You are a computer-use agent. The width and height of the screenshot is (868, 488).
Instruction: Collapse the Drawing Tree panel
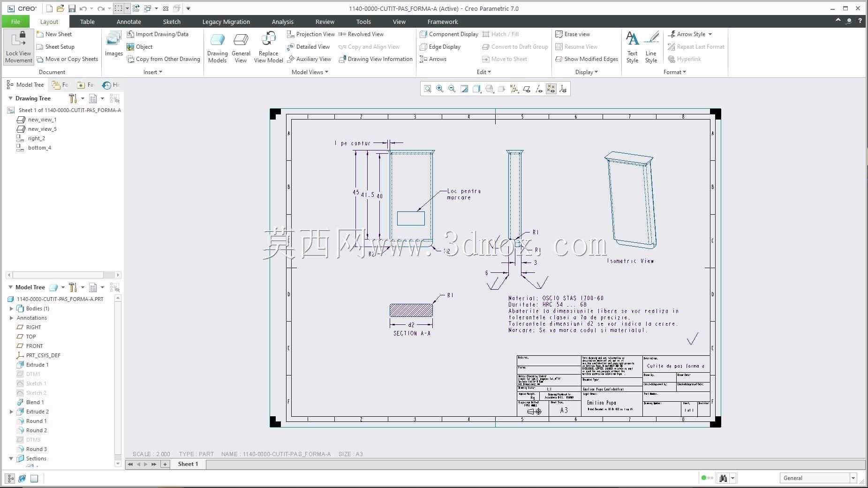10,98
